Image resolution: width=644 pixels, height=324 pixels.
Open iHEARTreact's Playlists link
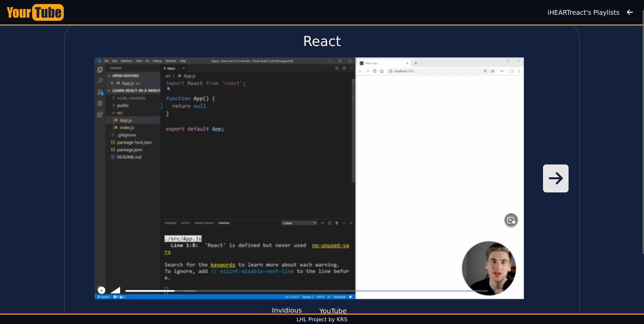tap(583, 12)
